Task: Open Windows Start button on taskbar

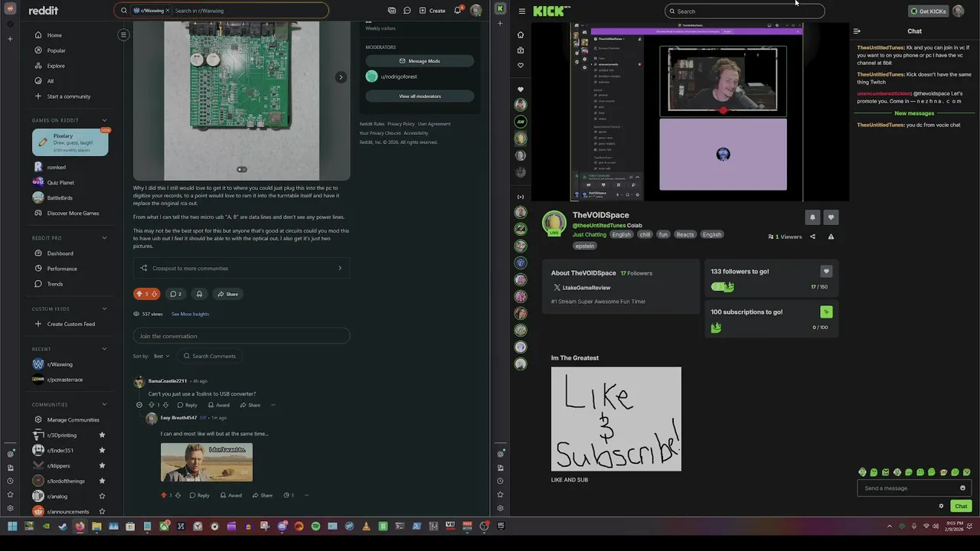Action: [12, 526]
